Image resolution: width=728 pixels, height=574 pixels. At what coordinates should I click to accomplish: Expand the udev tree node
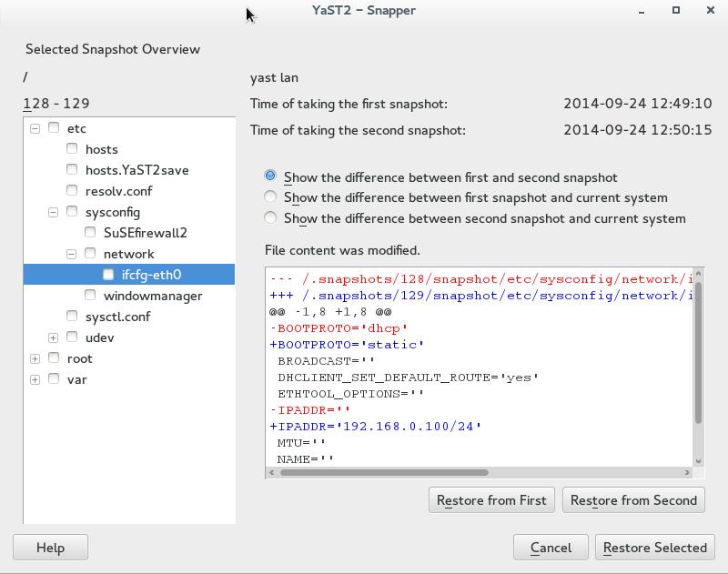[x=53, y=337]
